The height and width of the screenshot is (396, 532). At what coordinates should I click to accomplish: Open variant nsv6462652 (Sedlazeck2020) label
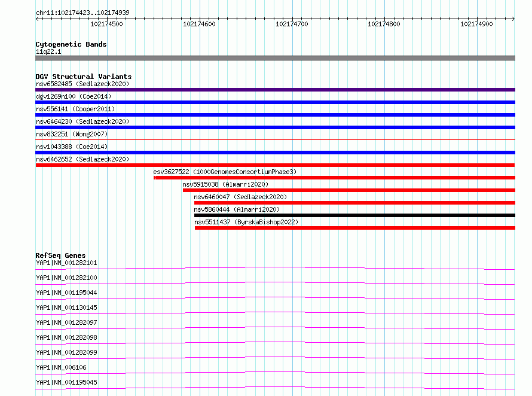(x=82, y=159)
